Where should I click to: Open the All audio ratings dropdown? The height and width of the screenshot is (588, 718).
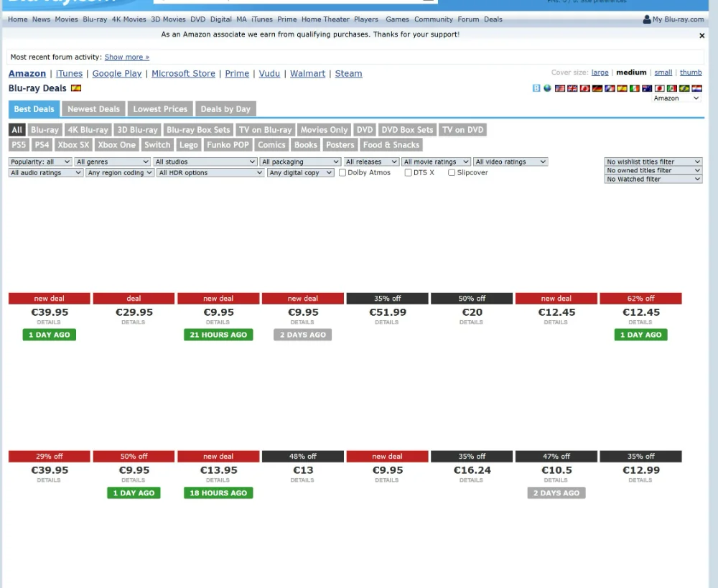(x=46, y=172)
